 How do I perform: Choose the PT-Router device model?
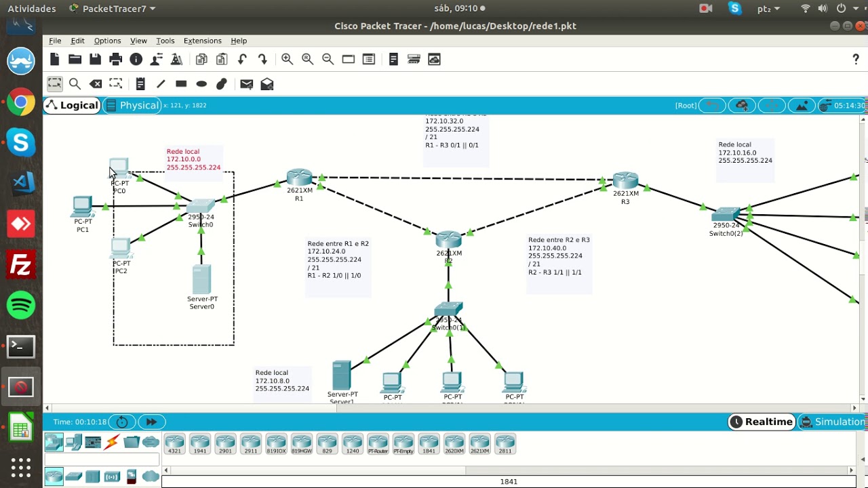pyautogui.click(x=378, y=444)
